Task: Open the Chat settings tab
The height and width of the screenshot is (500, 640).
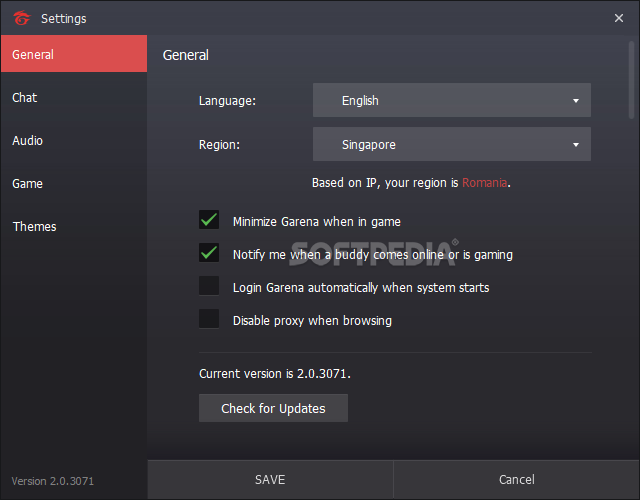Action: (x=74, y=98)
